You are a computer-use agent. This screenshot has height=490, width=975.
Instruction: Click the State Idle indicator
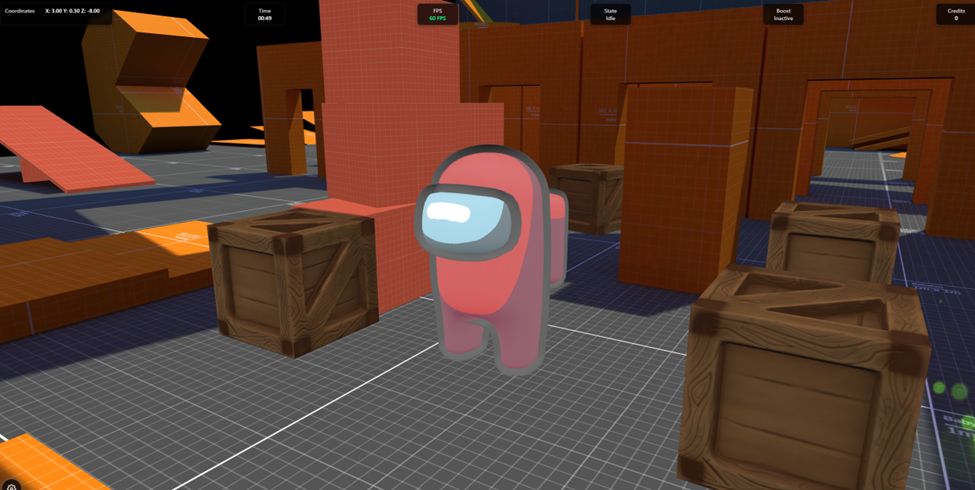coord(610,14)
